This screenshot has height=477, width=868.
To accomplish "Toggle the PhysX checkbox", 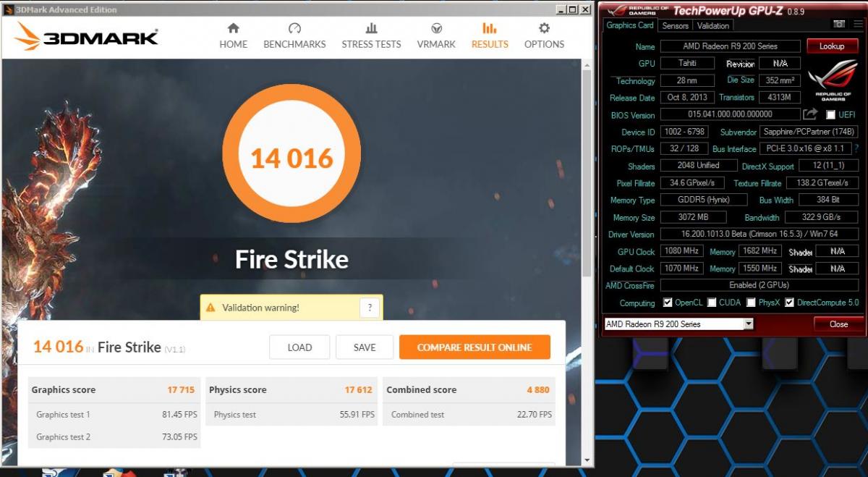I will (751, 303).
